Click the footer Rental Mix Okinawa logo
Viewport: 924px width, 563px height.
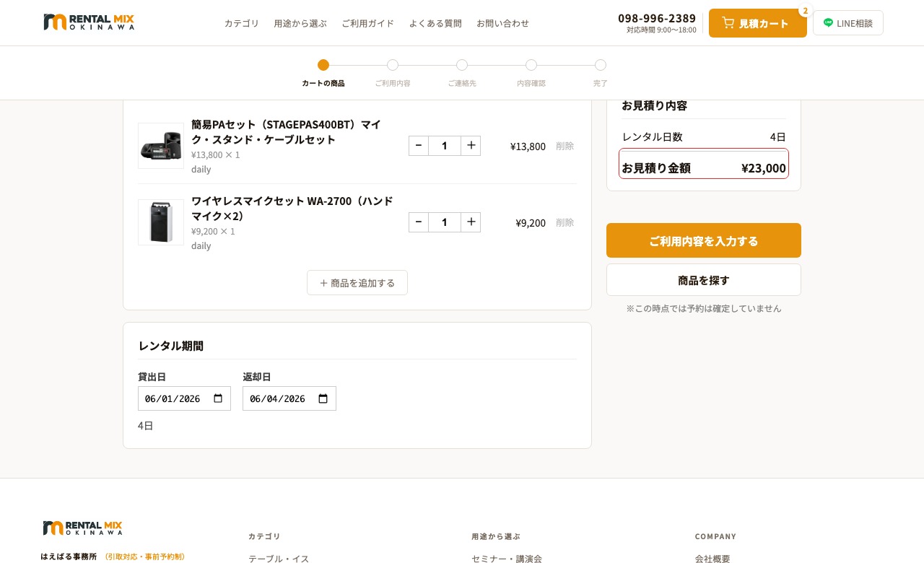point(83,528)
